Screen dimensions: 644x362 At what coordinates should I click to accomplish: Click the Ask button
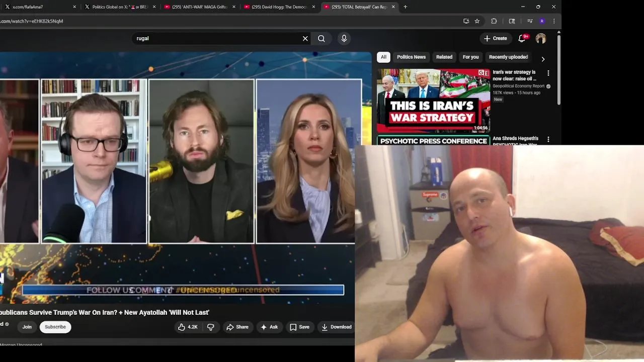coord(269,327)
